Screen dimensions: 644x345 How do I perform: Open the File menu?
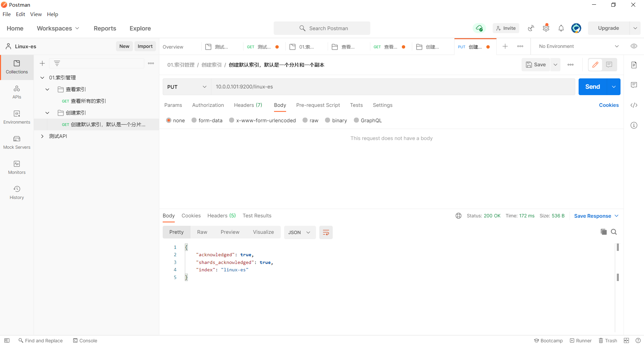[x=7, y=14]
